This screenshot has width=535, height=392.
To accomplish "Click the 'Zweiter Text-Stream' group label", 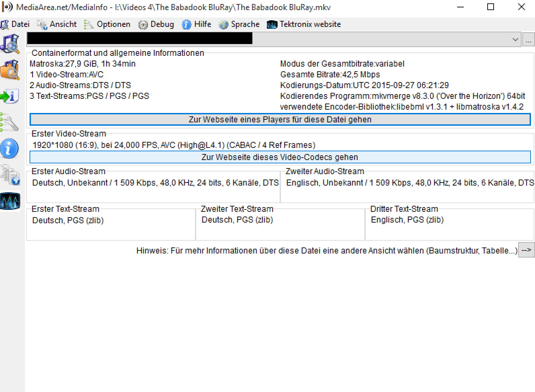I will pyautogui.click(x=237, y=209).
